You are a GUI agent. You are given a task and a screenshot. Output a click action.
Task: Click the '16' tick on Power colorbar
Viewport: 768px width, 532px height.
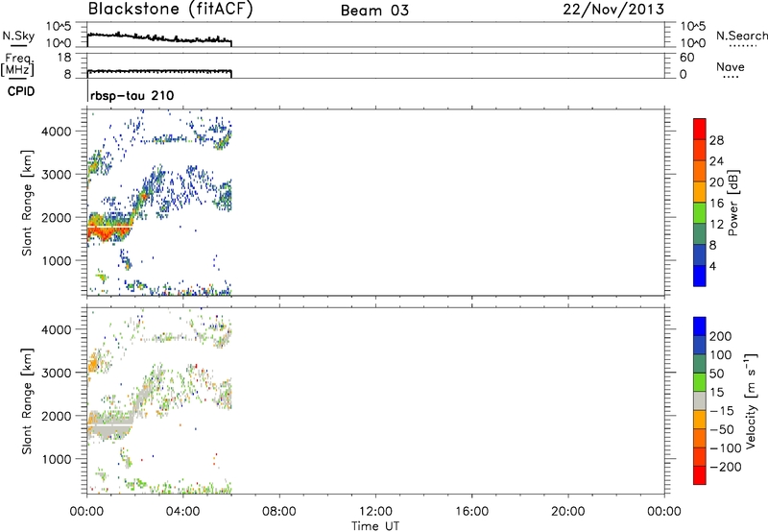pyautogui.click(x=716, y=204)
